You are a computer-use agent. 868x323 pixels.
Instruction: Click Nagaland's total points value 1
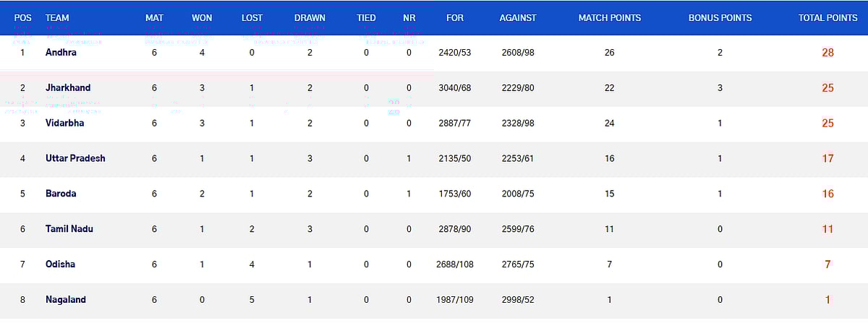[828, 300]
